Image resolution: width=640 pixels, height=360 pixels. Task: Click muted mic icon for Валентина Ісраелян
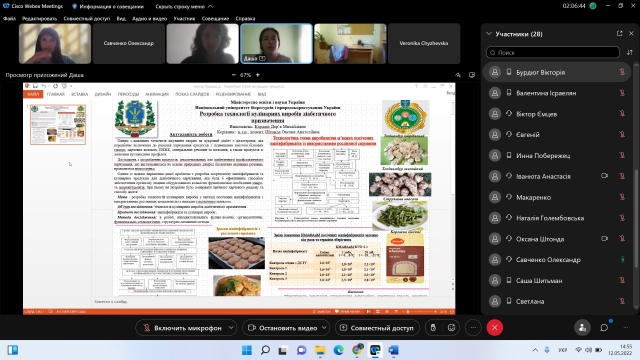(622, 93)
